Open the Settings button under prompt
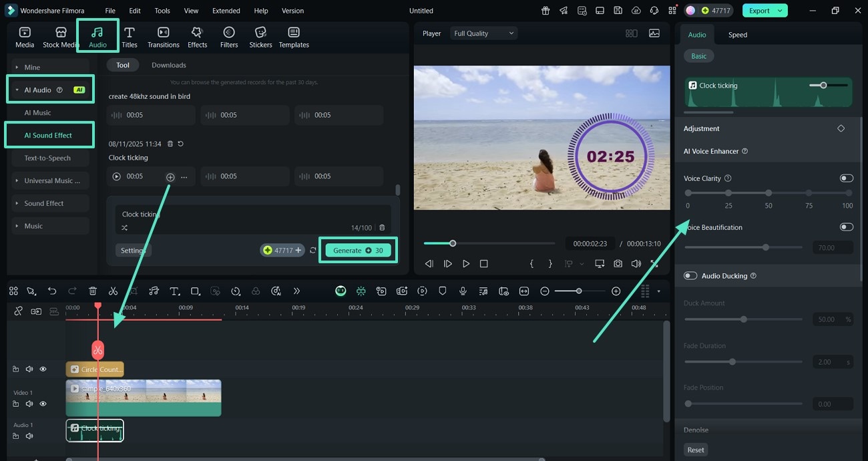Screen dimensions: 868x461 133,251
